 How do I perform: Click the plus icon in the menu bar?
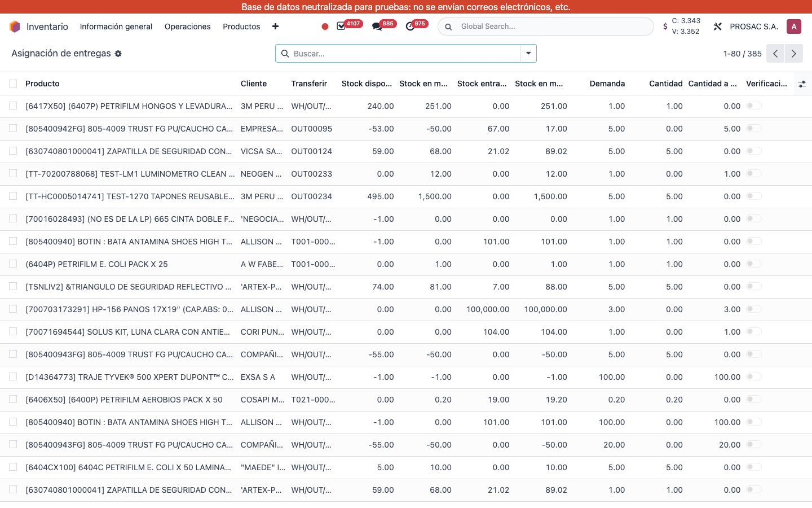[x=275, y=27]
